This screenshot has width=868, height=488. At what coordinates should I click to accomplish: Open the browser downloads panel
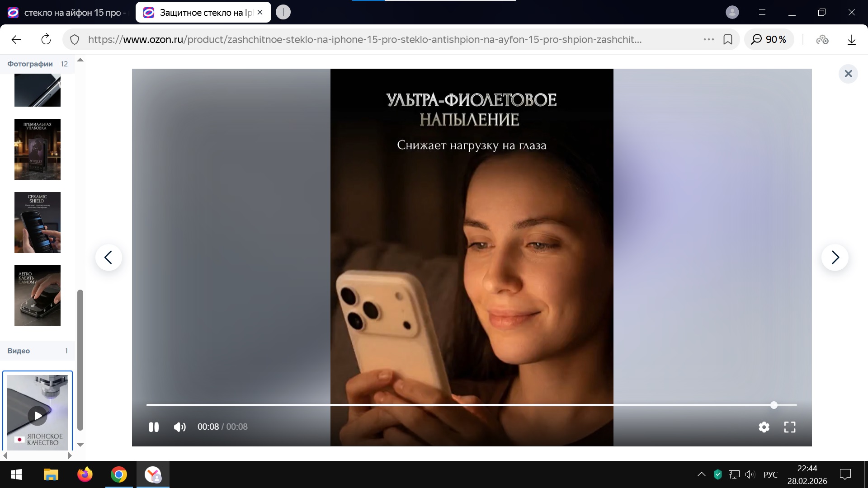click(851, 40)
